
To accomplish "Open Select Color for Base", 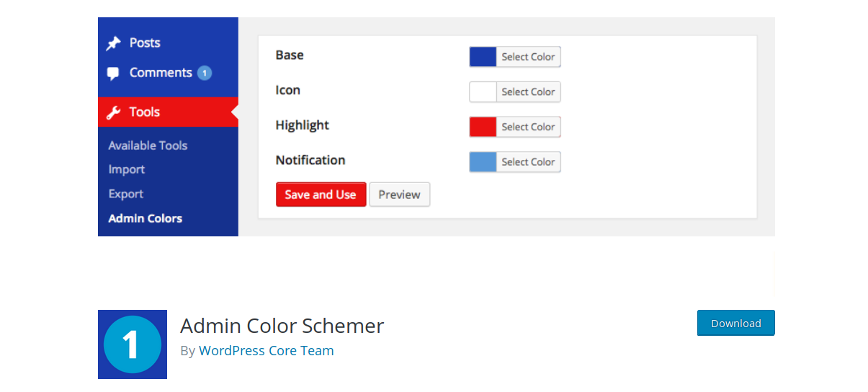I will tap(529, 57).
